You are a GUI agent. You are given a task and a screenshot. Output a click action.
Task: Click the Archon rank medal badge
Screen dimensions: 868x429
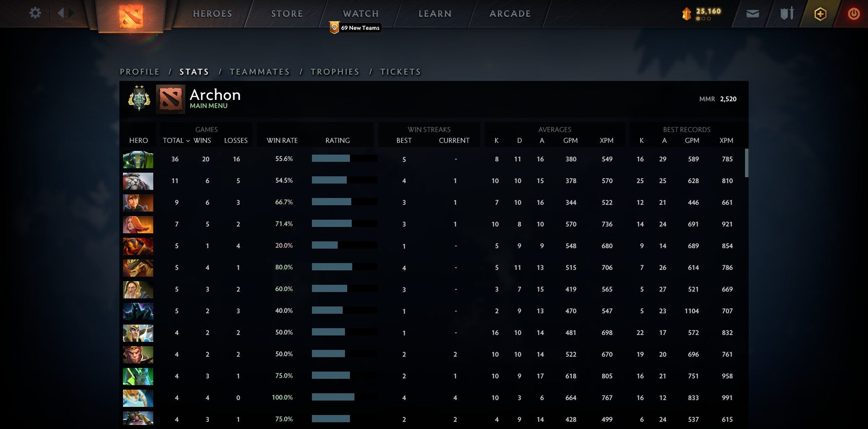coord(139,99)
